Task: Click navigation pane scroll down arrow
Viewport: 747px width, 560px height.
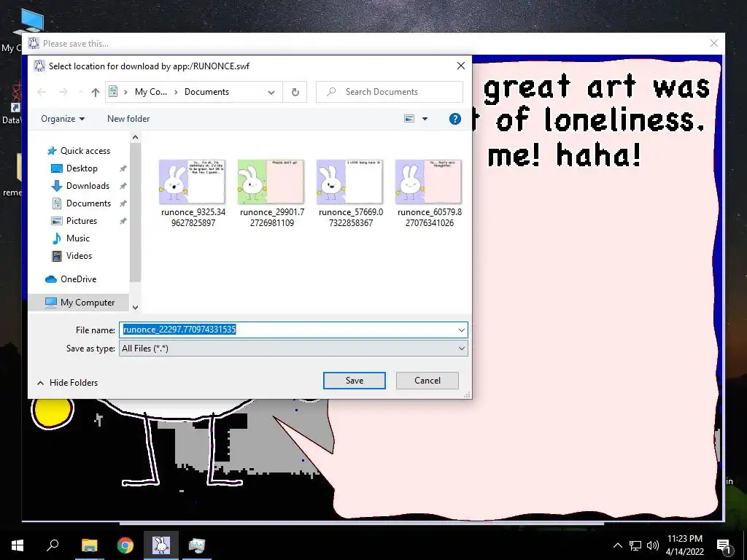Action: [135, 308]
